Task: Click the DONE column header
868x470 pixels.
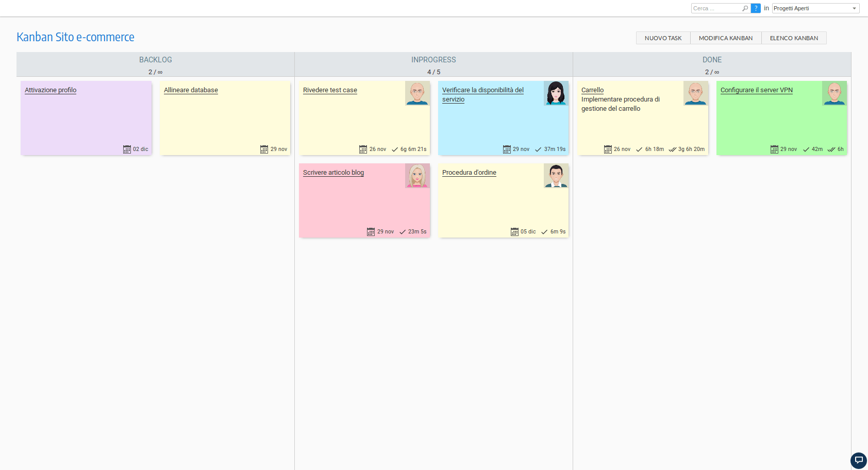Action: [x=712, y=60]
